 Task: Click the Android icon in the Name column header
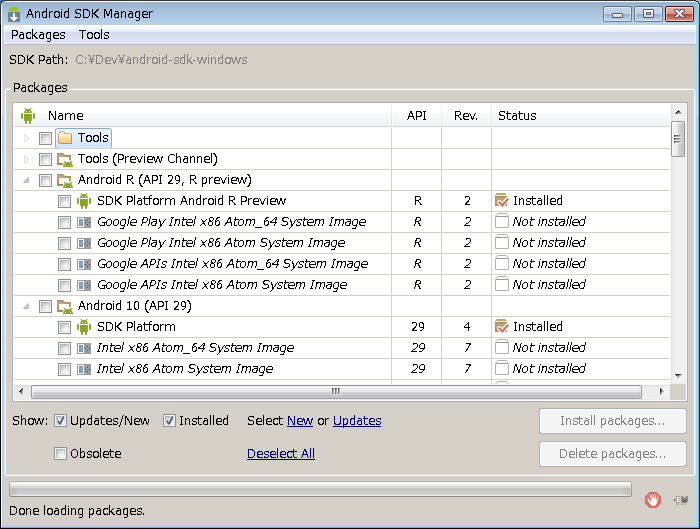28,115
